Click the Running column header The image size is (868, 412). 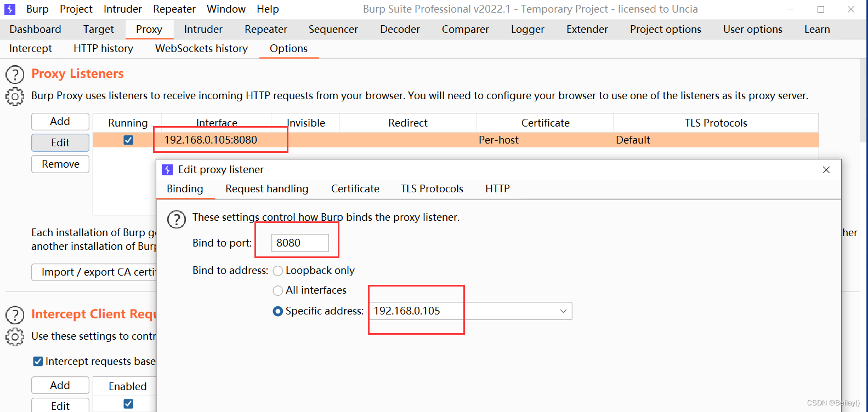(128, 123)
